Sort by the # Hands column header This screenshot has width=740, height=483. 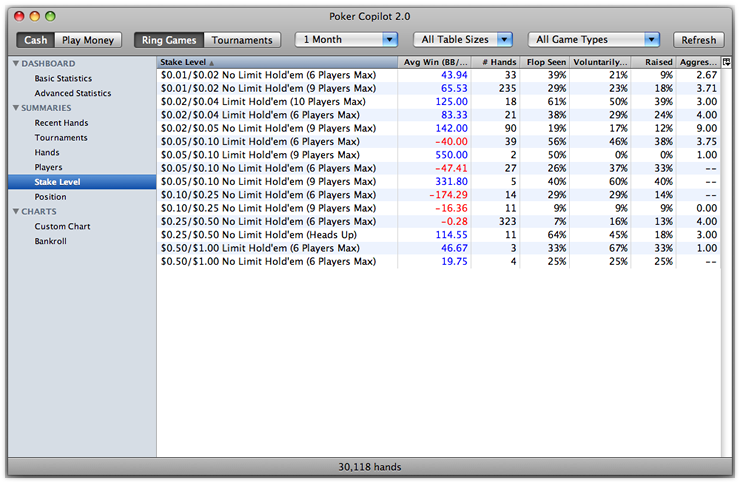click(496, 62)
